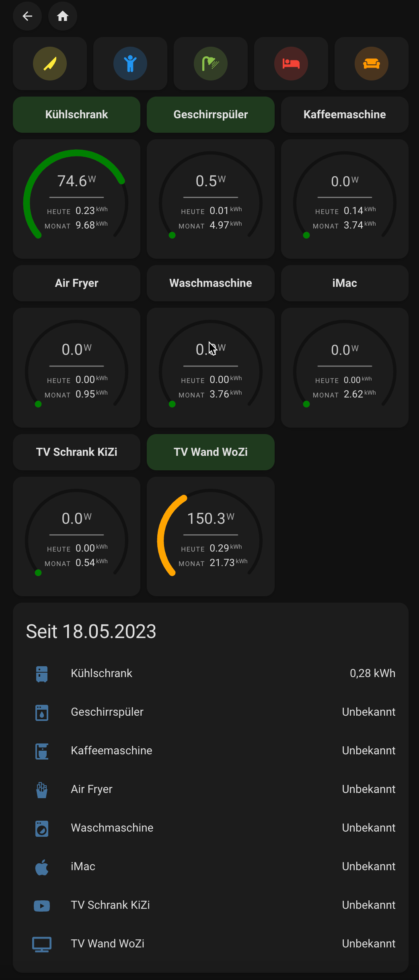Click the back arrow button
The width and height of the screenshot is (419, 980).
point(27,16)
